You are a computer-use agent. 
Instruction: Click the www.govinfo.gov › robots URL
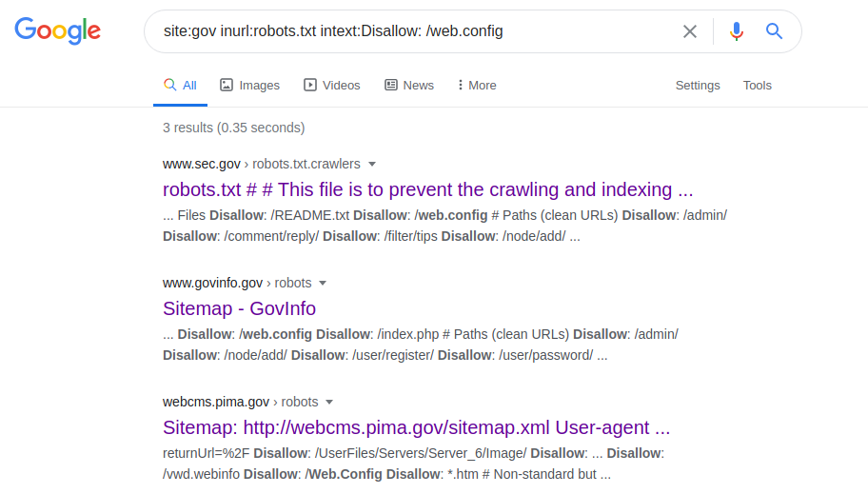pos(237,283)
